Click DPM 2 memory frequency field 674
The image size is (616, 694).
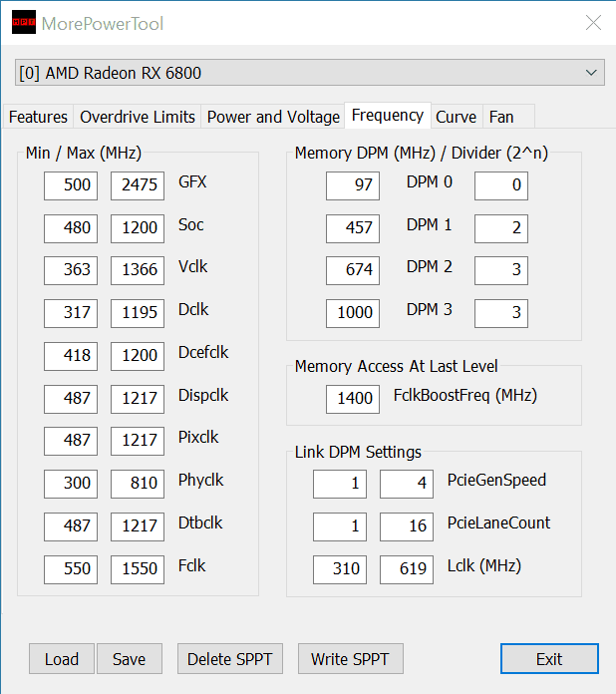coord(353,270)
